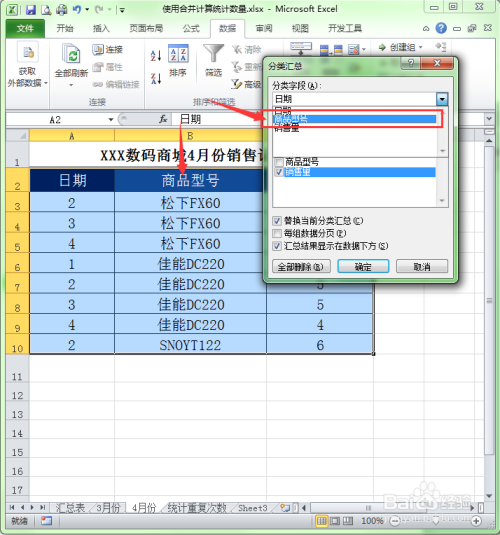Open the Undo history dropdown arrow
The image size is (500, 535).
pos(87,10)
